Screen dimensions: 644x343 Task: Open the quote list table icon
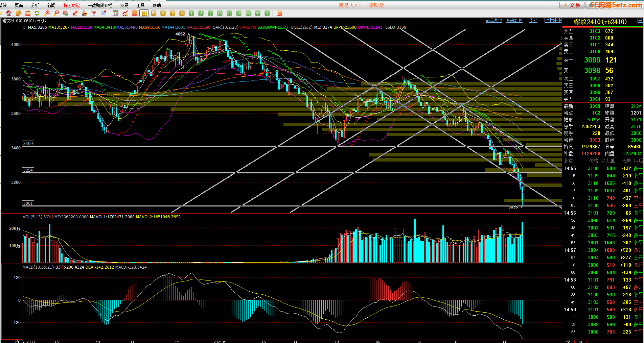tap(116, 13)
